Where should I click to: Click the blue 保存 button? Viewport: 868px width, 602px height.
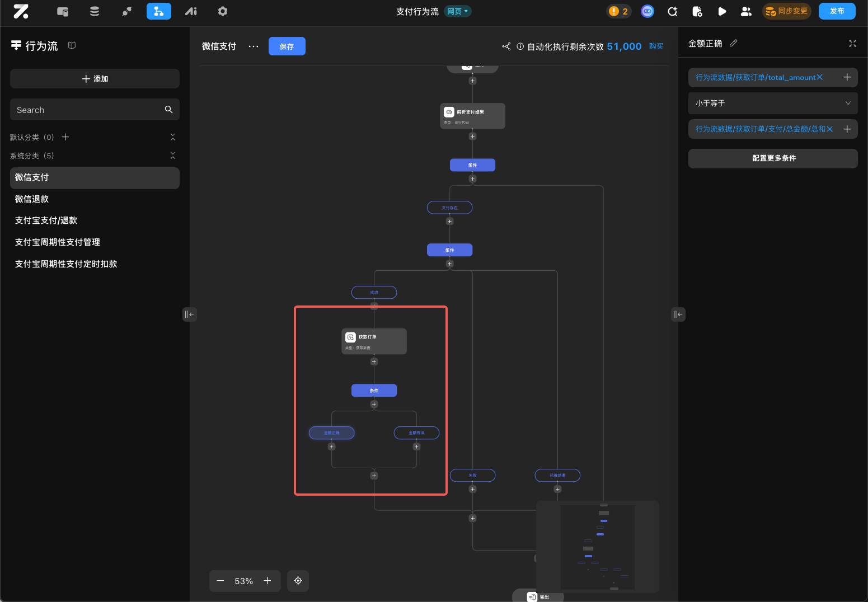(287, 46)
